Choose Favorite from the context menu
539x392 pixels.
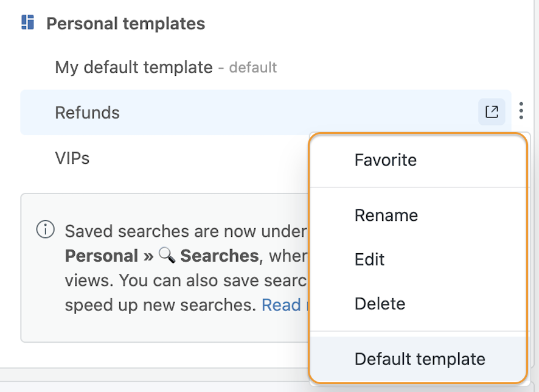pyautogui.click(x=386, y=160)
